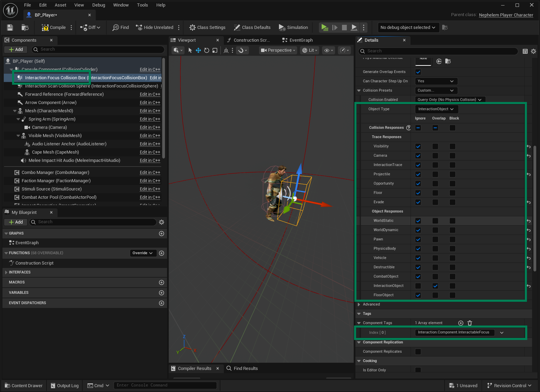This screenshot has height=392, width=540.
Task: Toggle Hide Unrelated in toolbar
Action: [x=155, y=28]
